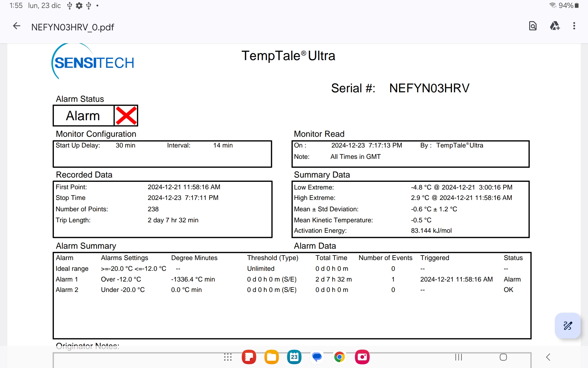Tap the recent apps navigation button
Image resolution: width=588 pixels, height=368 pixels.
tap(458, 357)
